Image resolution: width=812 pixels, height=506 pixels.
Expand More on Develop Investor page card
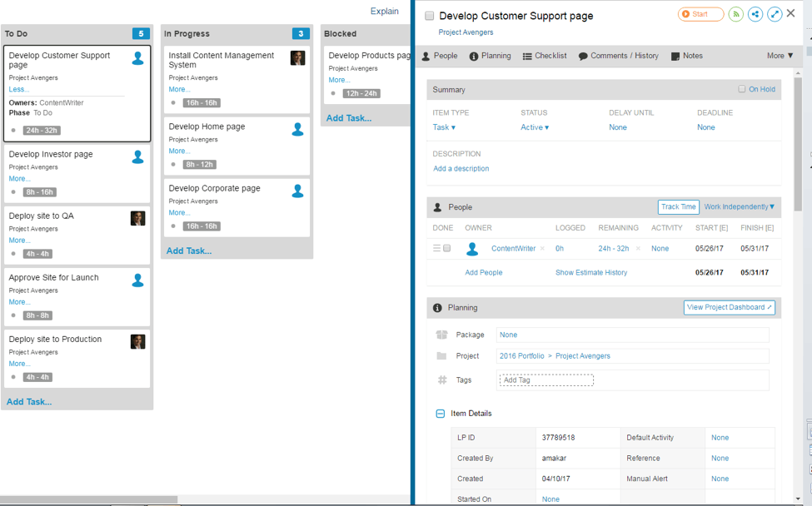point(20,178)
